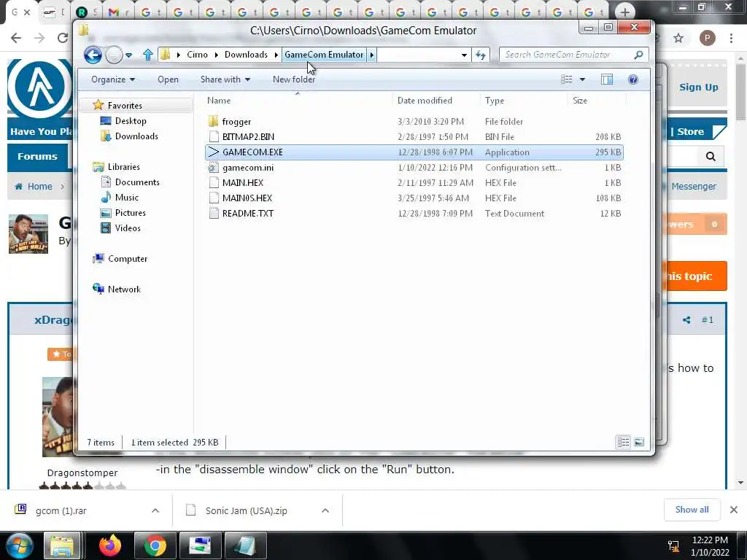Image resolution: width=747 pixels, height=560 pixels.
Task: Select Network in navigation pane
Action: (x=124, y=289)
